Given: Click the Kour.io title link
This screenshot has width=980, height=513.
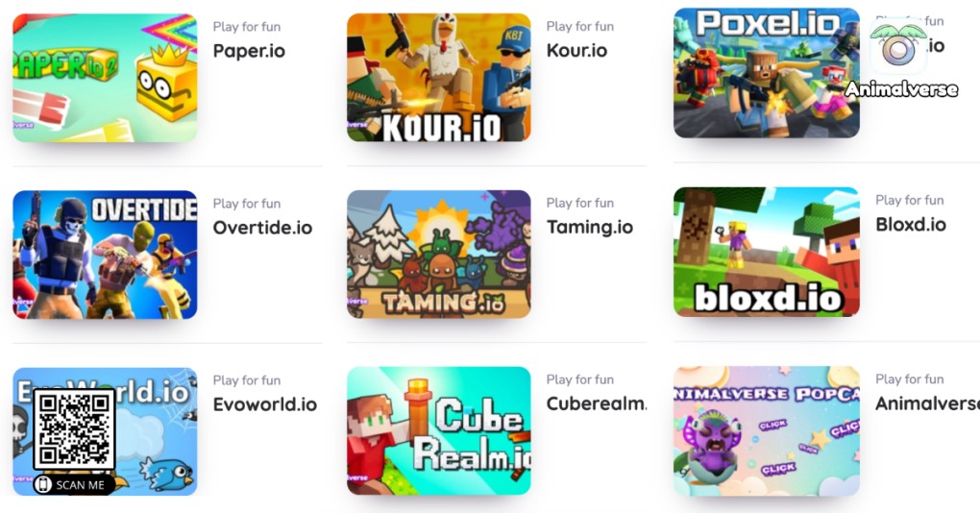Looking at the screenshot, I should coord(576,51).
